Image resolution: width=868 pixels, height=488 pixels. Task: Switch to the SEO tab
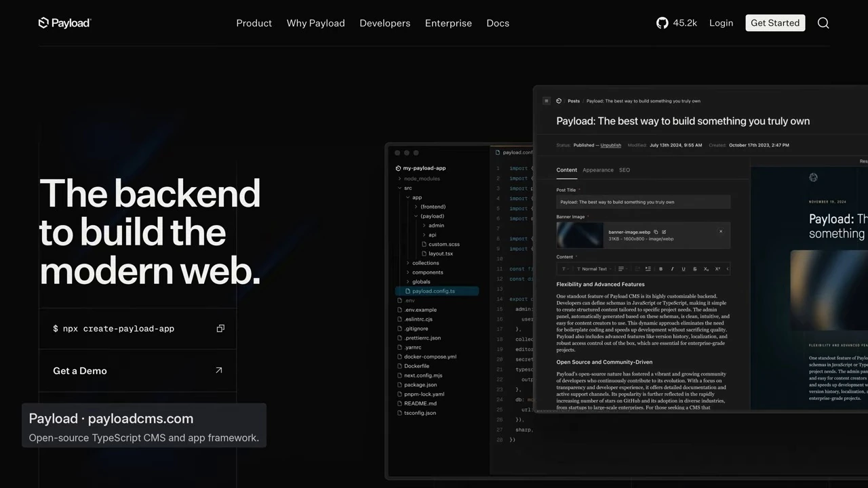(625, 170)
